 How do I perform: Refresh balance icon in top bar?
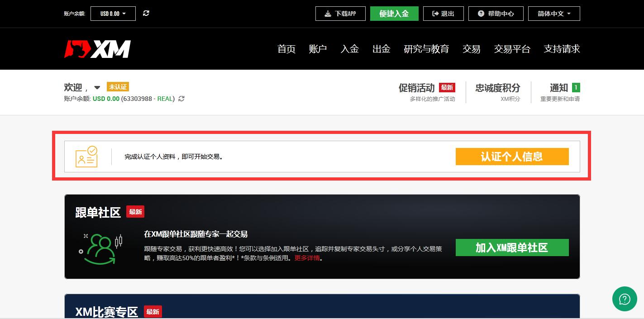146,13
